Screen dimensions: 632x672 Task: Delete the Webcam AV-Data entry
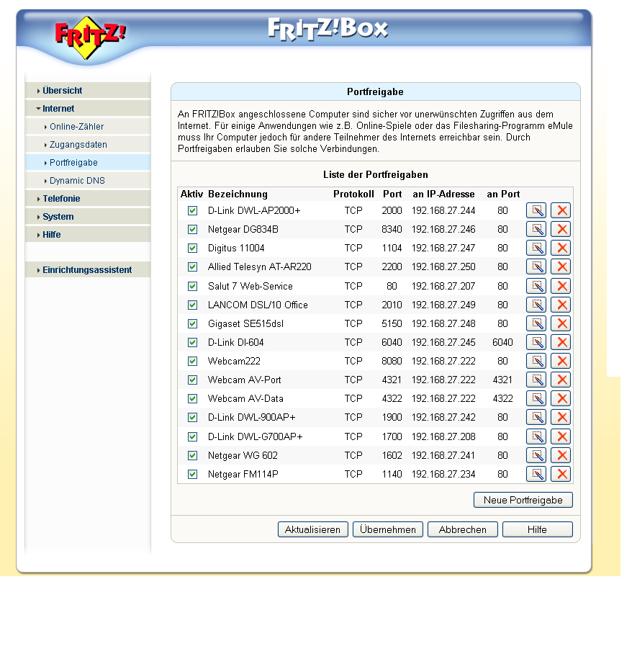coord(561,398)
